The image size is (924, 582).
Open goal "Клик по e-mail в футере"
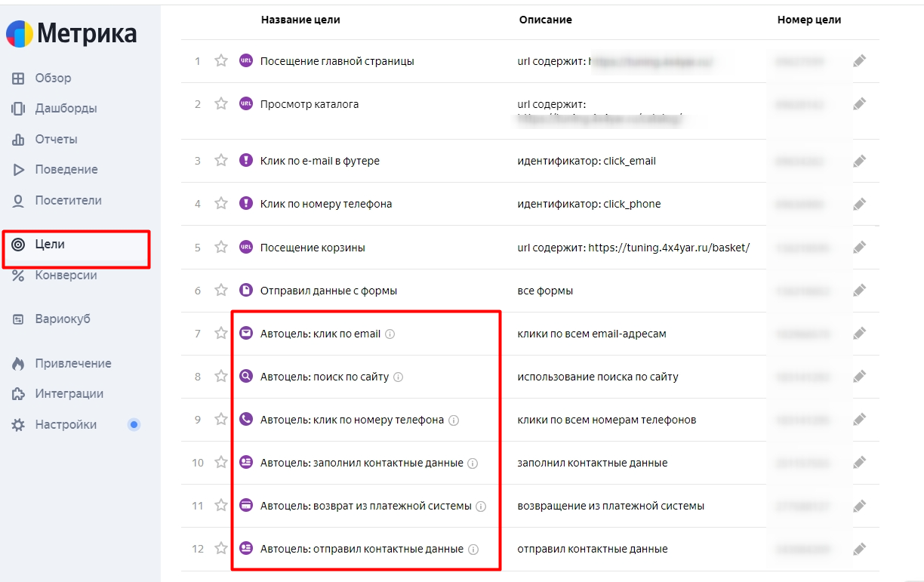[x=319, y=161]
